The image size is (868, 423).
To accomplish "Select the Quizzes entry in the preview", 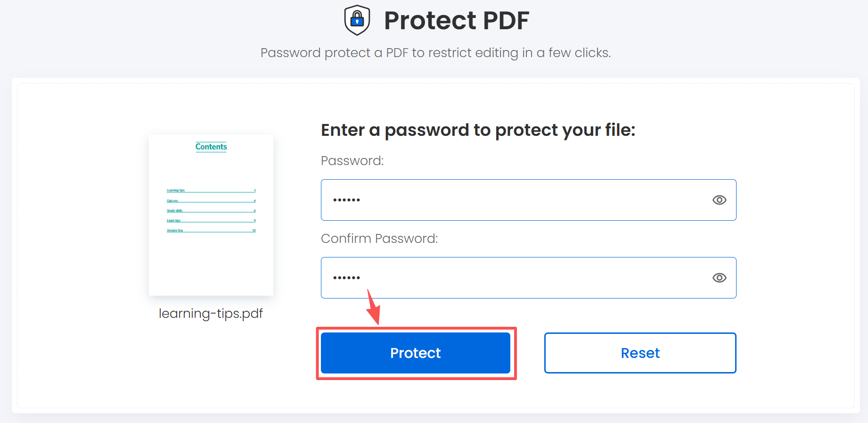I will (172, 200).
